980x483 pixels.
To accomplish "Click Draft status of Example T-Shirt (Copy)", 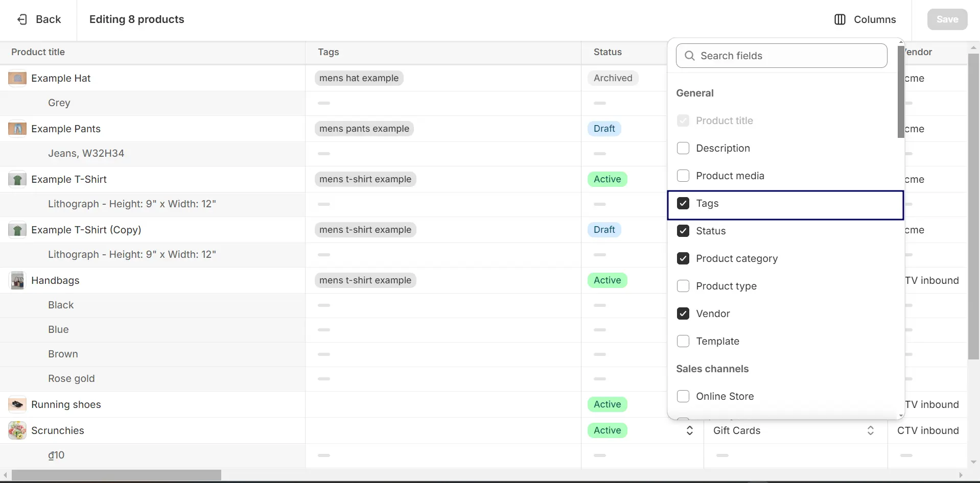I will [604, 230].
